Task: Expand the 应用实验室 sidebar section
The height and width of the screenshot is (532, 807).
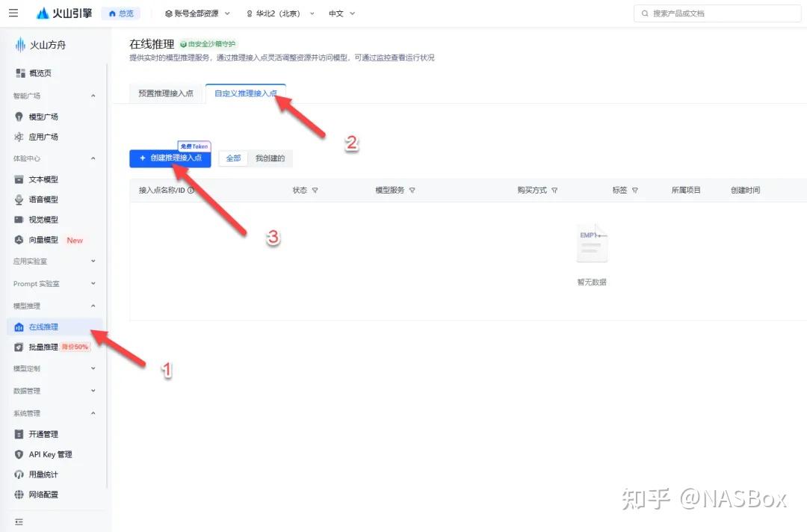Action: tap(54, 262)
